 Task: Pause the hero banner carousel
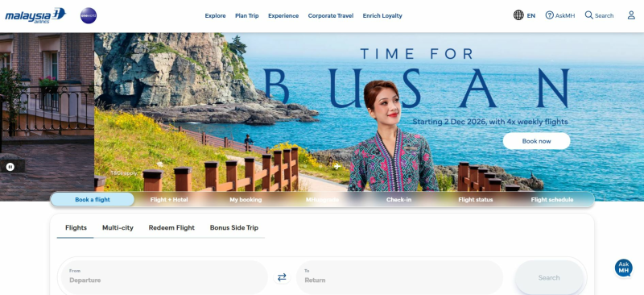click(x=10, y=167)
